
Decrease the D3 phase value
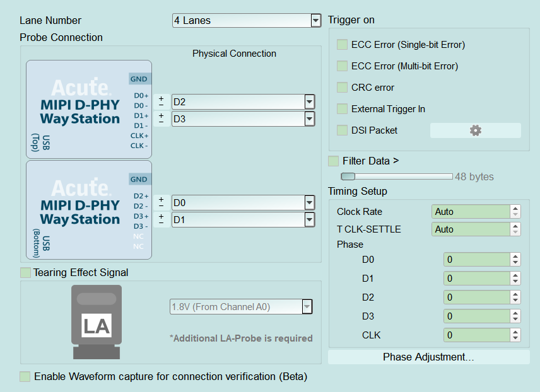tap(515, 320)
